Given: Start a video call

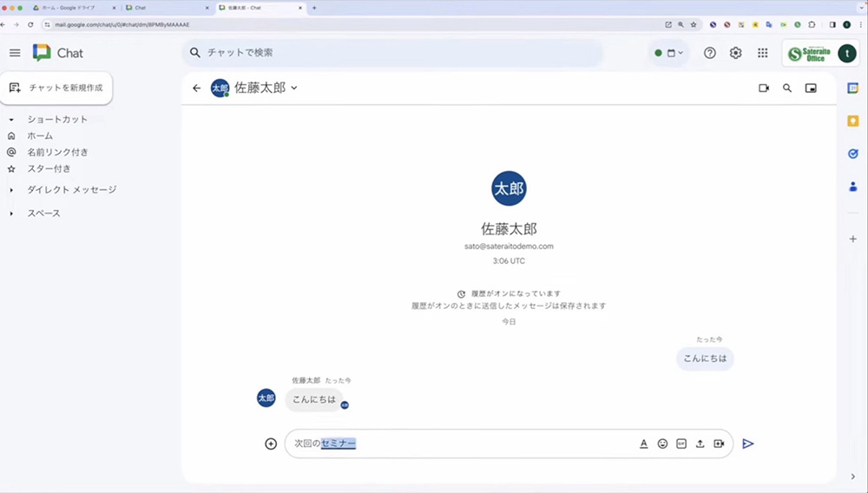Looking at the screenshot, I should pos(764,88).
